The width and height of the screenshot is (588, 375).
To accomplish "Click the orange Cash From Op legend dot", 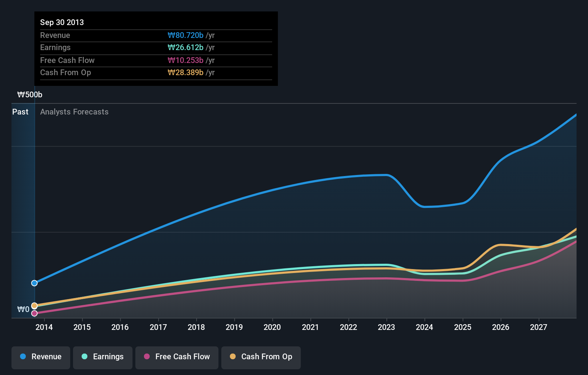I will tap(233, 357).
